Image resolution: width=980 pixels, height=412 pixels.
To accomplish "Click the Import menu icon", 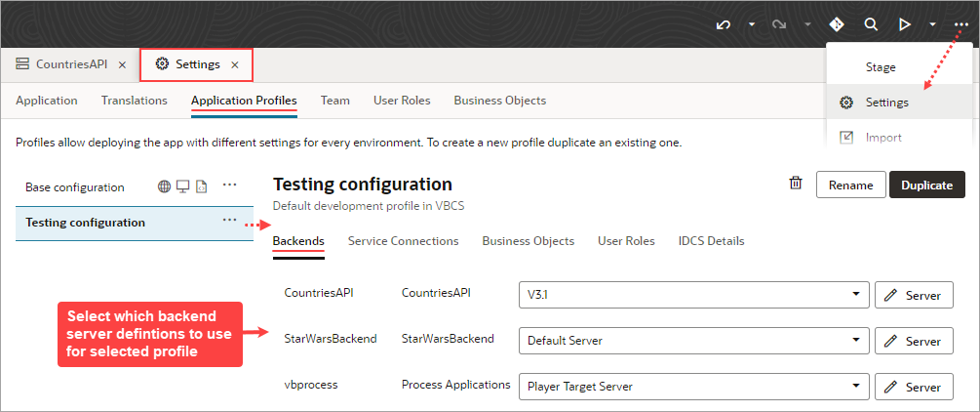I will point(846,137).
